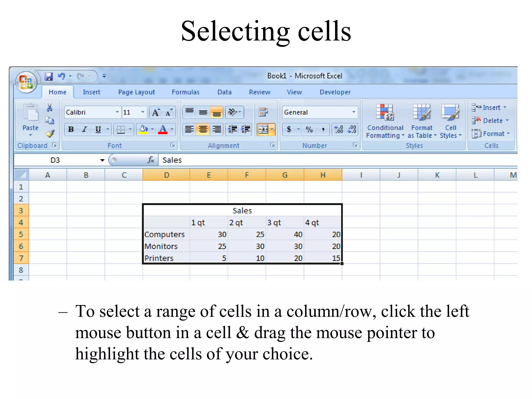Screen dimensions: 532x399
Task: Open the font size 11 dropdown
Action: (143, 112)
